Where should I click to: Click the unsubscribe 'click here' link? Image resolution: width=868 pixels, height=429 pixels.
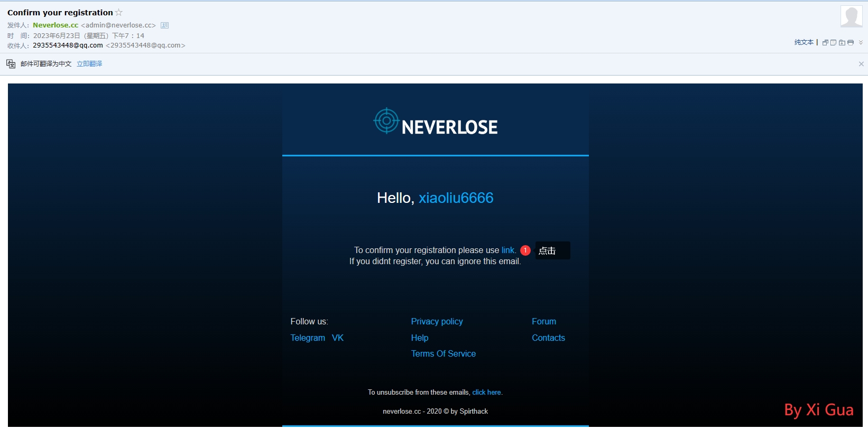point(486,393)
